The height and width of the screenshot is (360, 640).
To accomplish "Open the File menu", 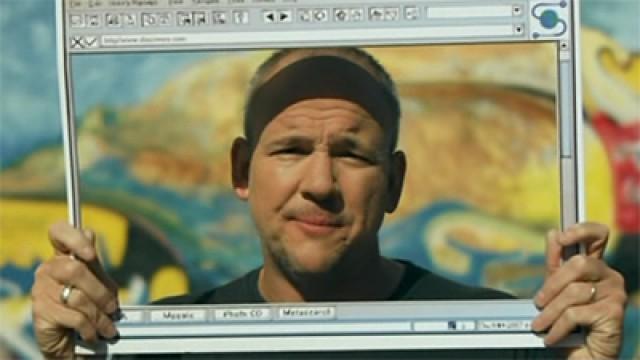I will (75, 3).
